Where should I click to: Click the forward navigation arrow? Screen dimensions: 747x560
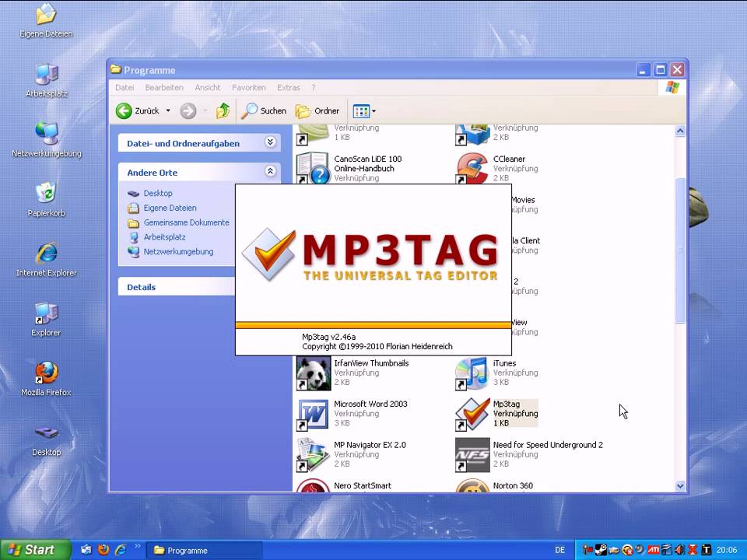pyautogui.click(x=188, y=111)
